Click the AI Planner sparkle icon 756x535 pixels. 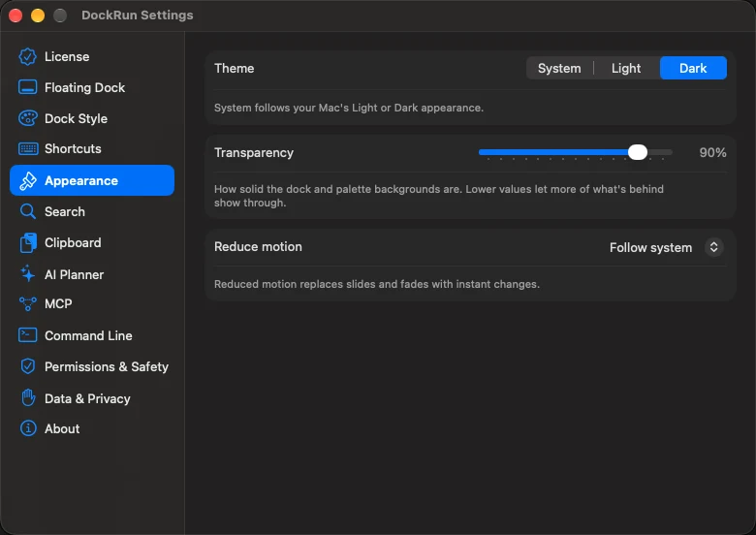(x=27, y=273)
